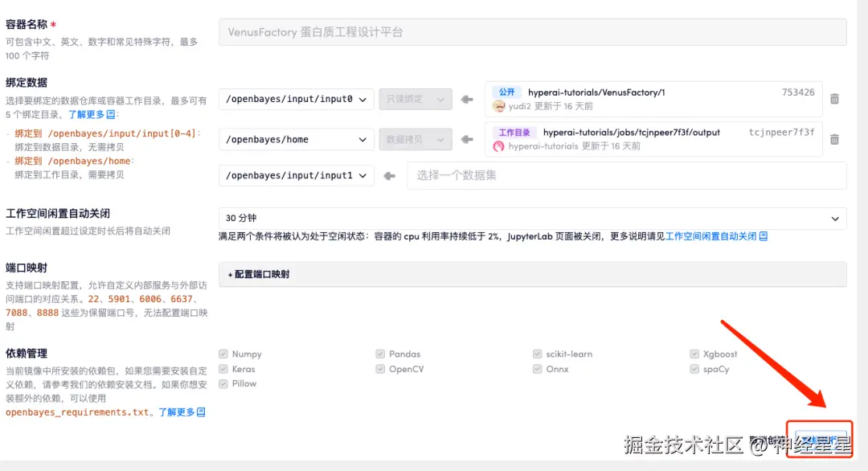
Task: Toggle the spaCy dependency checkbox
Action: point(694,368)
